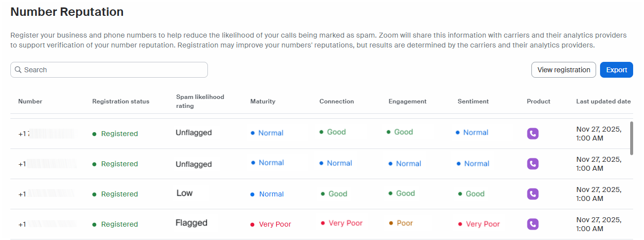This screenshot has width=644, height=240.
Task: Click inside the Search input field
Action: click(x=114, y=70)
